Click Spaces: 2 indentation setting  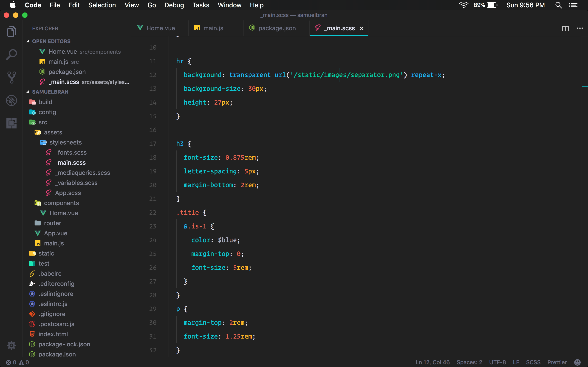click(469, 362)
